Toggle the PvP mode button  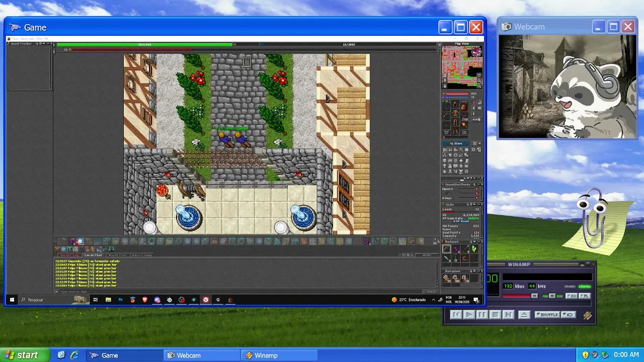coord(476,120)
